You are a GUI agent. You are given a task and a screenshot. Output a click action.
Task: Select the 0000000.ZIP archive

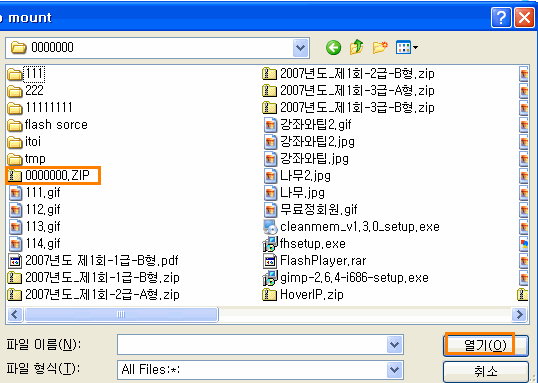49,176
